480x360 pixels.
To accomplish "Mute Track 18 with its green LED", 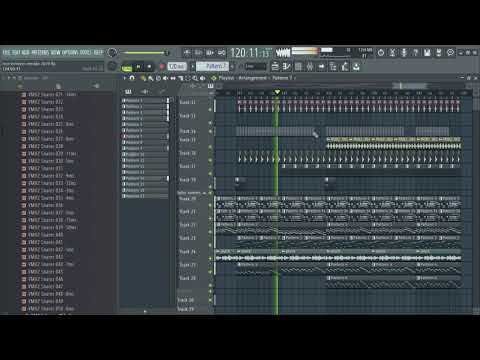I will (x=210, y=187).
